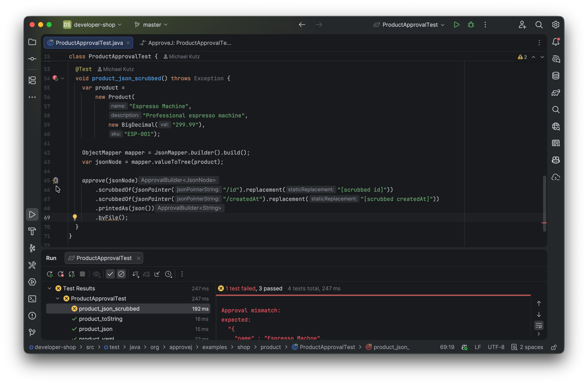Open the Git tool window in the sidebar
Viewport: 588px width, 385px height.
(32, 333)
